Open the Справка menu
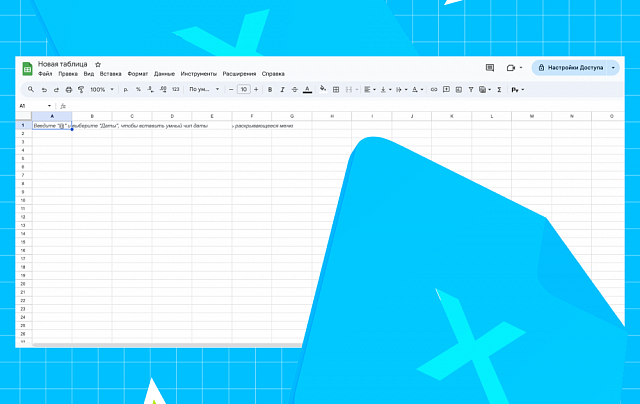 pos(273,74)
